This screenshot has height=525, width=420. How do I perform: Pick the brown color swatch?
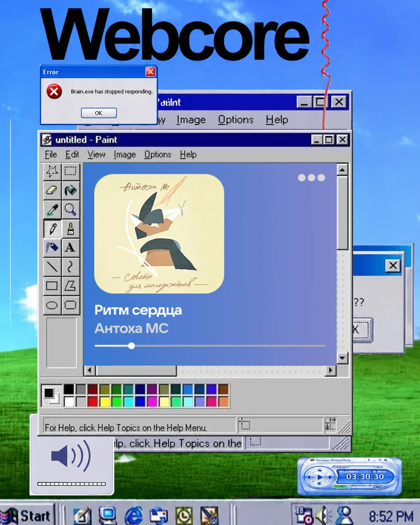224,389
